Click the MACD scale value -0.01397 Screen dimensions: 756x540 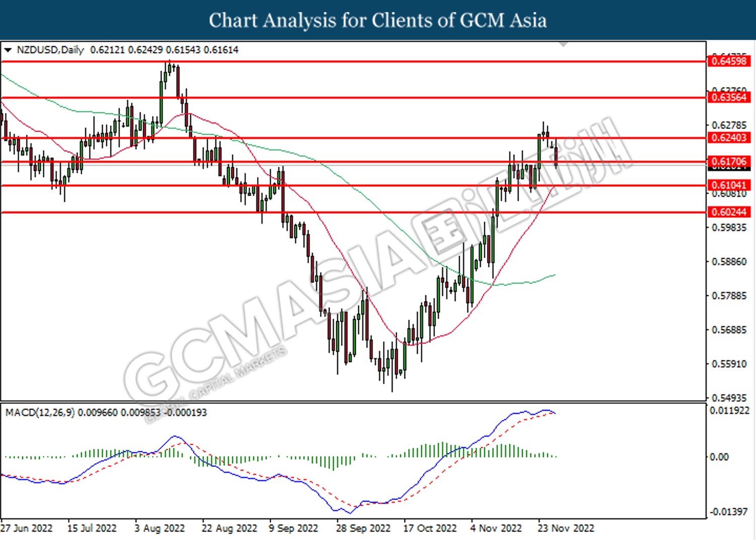point(728,512)
